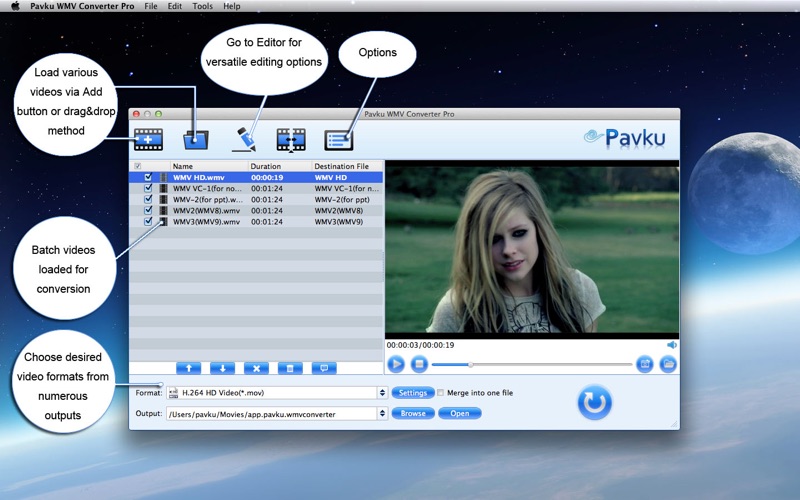Click the Settings button
Screen dimensions: 800x500
pos(413,393)
